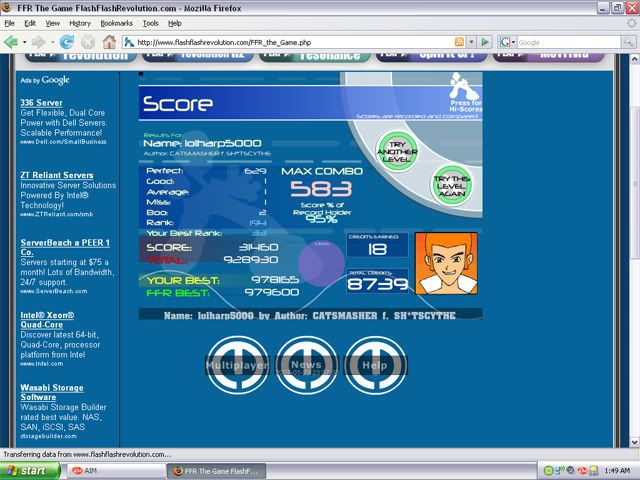Click the Stop loading icon
The height and width of the screenshot is (480, 640).
[88, 42]
